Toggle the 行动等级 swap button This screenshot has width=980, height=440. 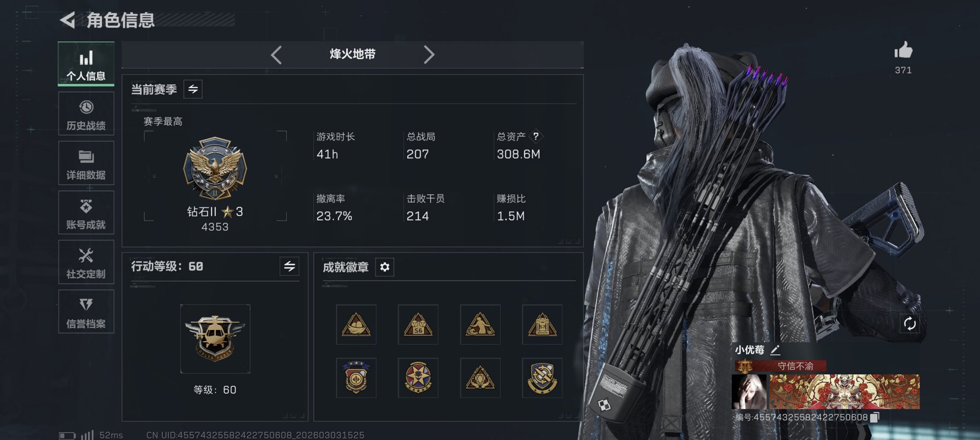tap(289, 266)
